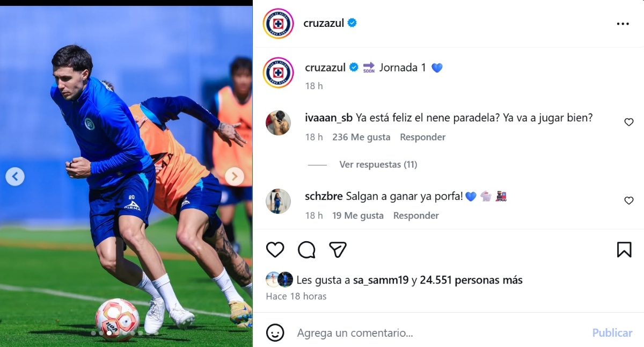This screenshot has width=644, height=347.
Task: Open the three-dots more options menu
Action: click(x=623, y=24)
